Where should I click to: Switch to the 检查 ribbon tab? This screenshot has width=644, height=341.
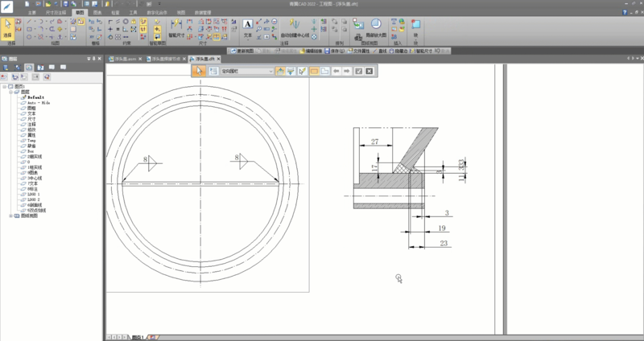(117, 14)
